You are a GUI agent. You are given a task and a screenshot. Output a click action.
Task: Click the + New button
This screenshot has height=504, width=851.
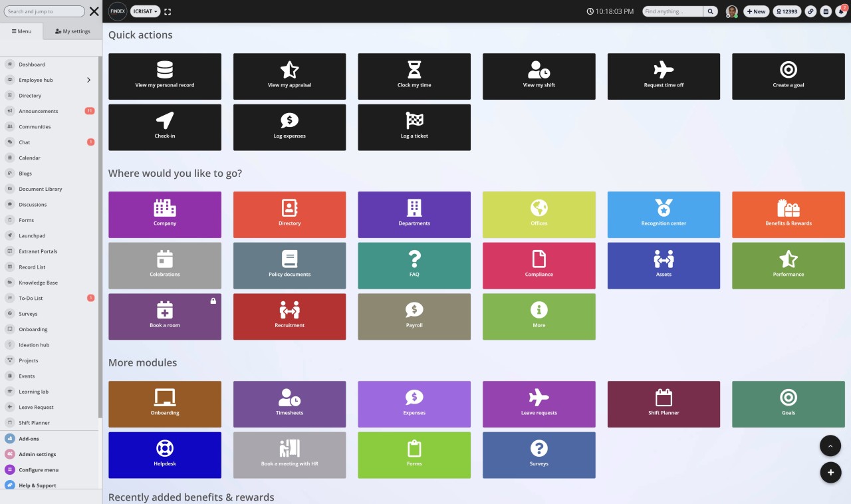[x=756, y=11]
